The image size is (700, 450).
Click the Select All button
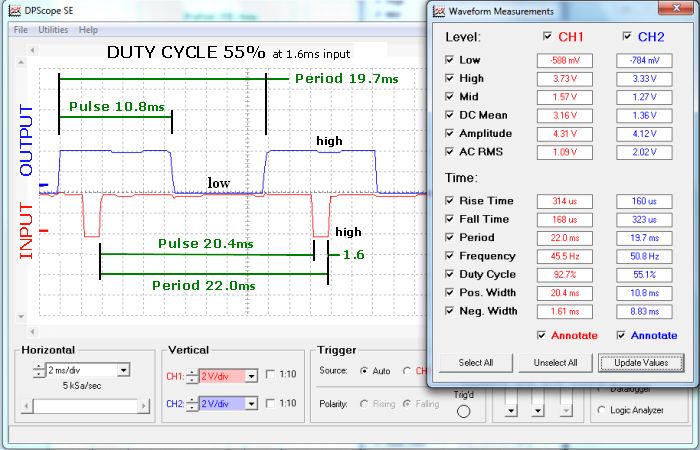pyautogui.click(x=476, y=362)
